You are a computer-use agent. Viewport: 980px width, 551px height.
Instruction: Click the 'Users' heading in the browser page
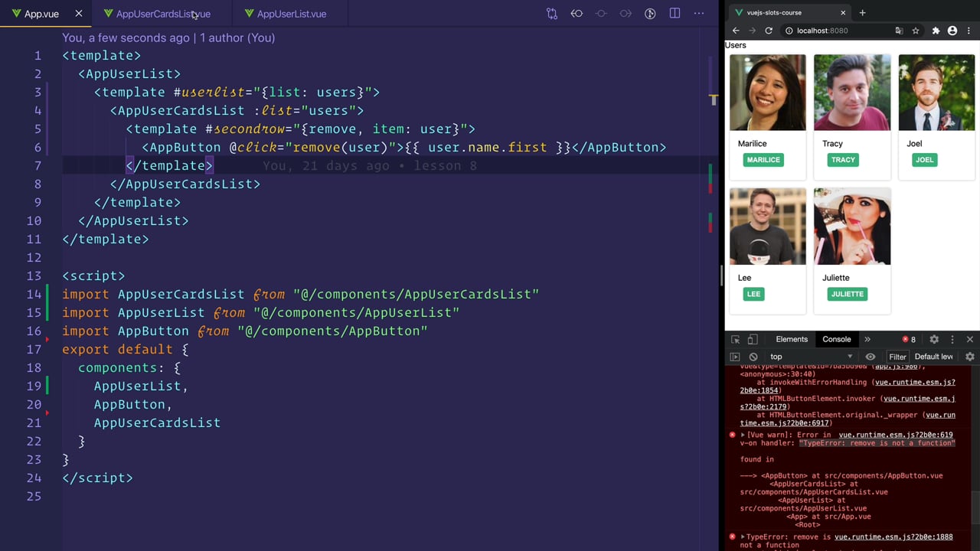click(736, 45)
